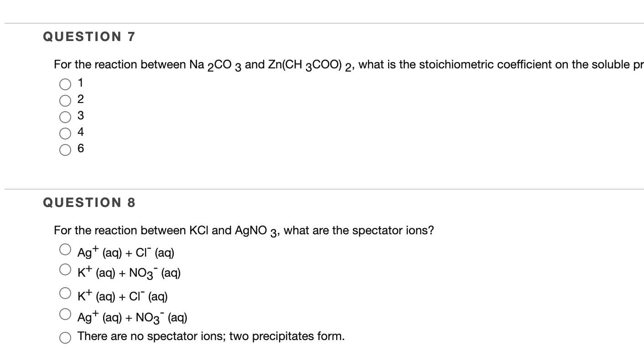Screen dimensions: 644x351
Task: Click the label 6 next to last Question 7 option
Action: (x=80, y=149)
